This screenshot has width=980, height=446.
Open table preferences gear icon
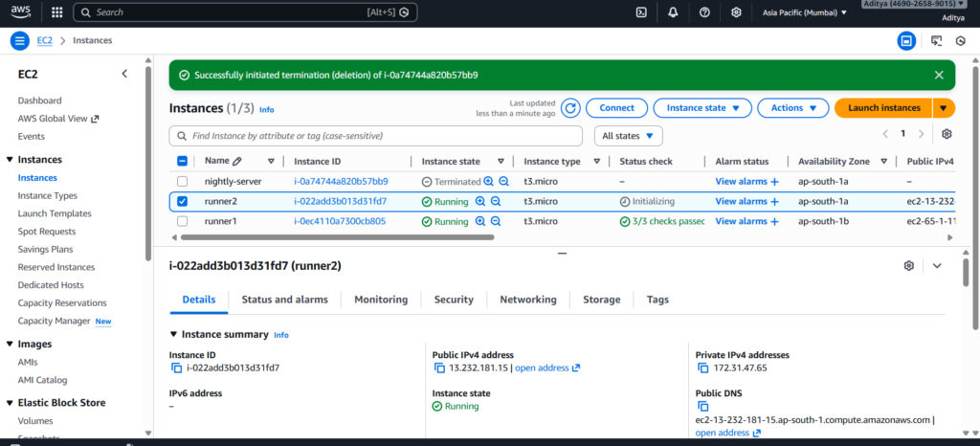[x=947, y=134]
